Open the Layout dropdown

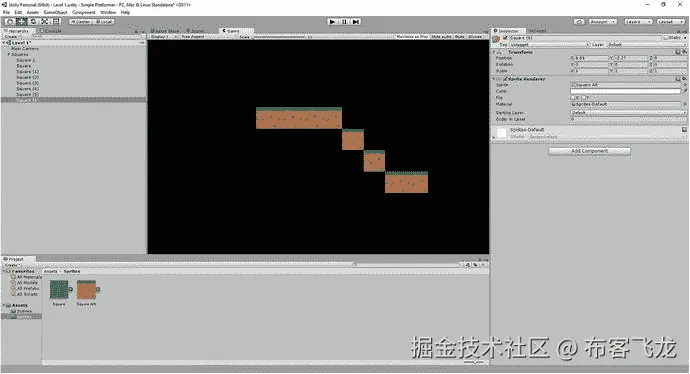pyautogui.click(x=670, y=21)
